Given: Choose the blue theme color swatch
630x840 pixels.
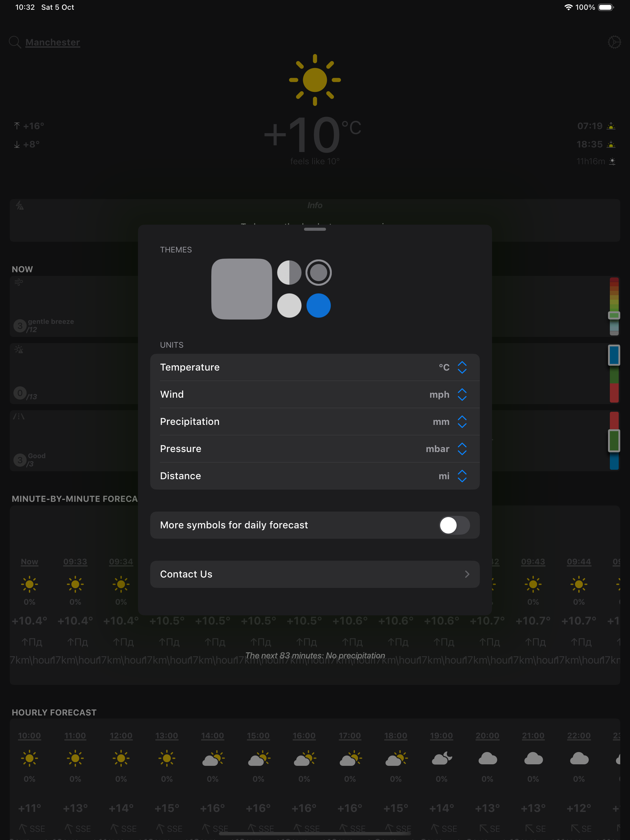Looking at the screenshot, I should click(318, 305).
